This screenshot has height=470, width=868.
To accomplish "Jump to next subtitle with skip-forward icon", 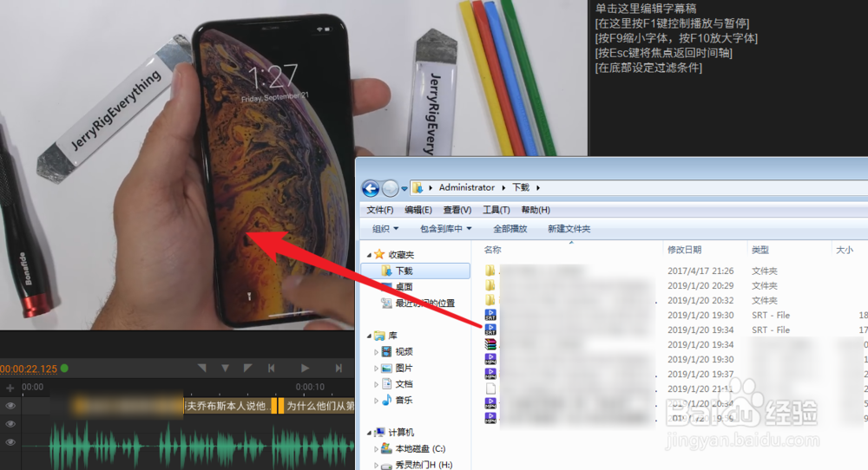I will point(339,368).
